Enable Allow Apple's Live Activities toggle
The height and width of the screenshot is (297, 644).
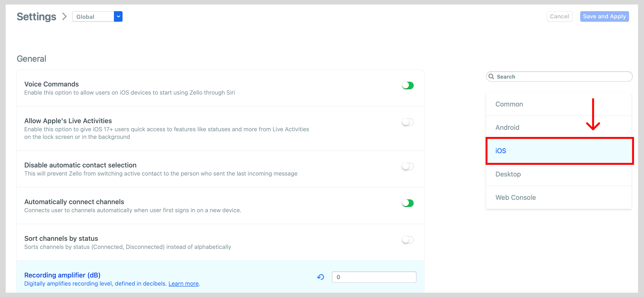(x=408, y=122)
